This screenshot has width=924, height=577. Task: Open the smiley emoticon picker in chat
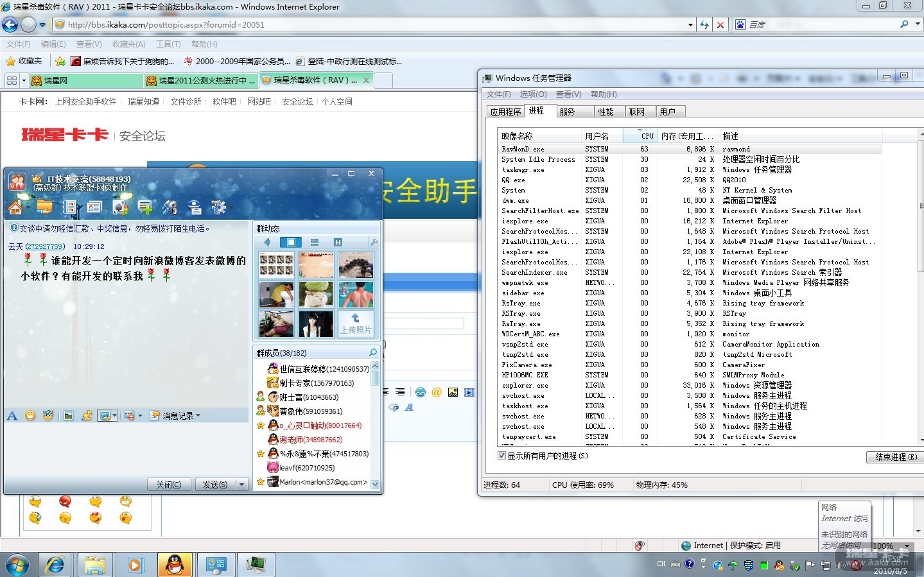30,416
